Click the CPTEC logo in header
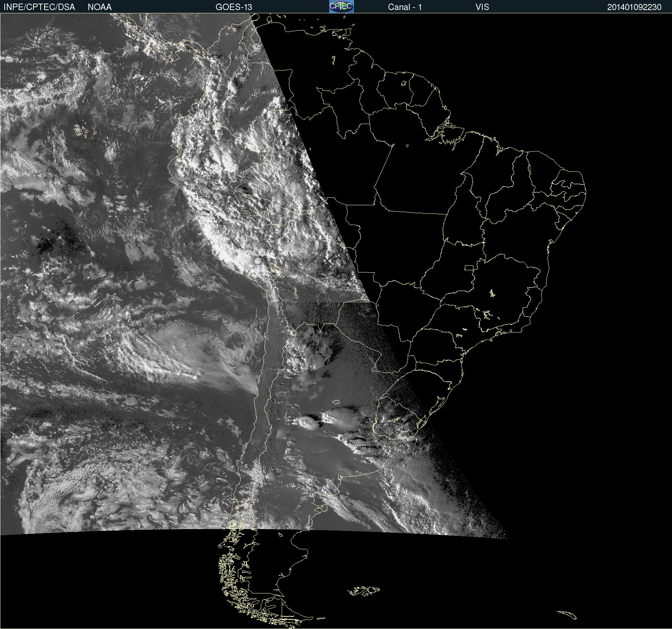This screenshot has width=672, height=629. pyautogui.click(x=341, y=6)
